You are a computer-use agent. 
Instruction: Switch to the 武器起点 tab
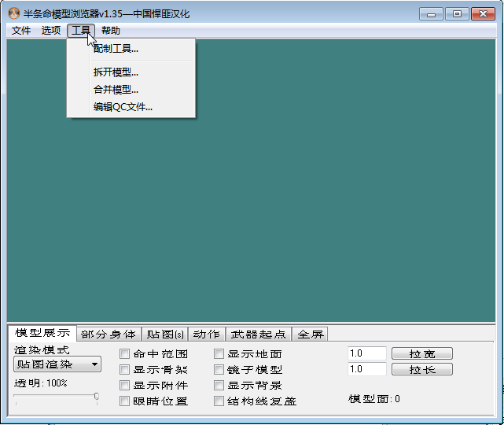[x=259, y=334]
